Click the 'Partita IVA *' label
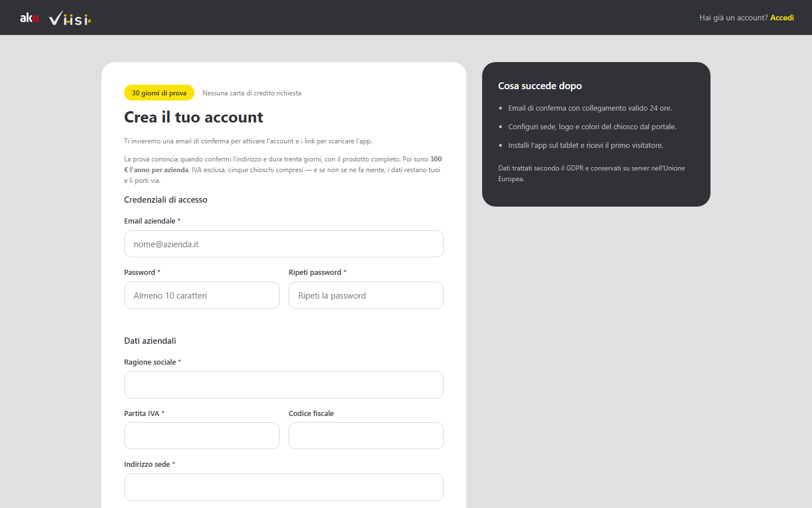 coord(144,413)
